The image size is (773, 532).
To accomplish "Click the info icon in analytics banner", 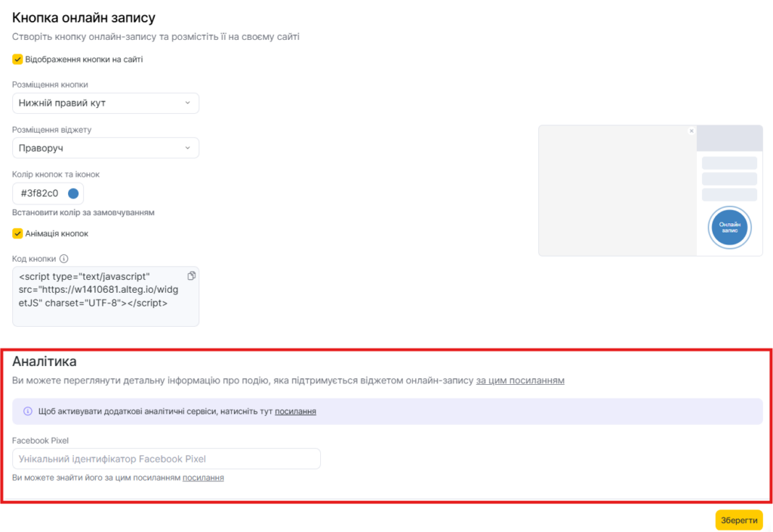I will click(x=28, y=411).
